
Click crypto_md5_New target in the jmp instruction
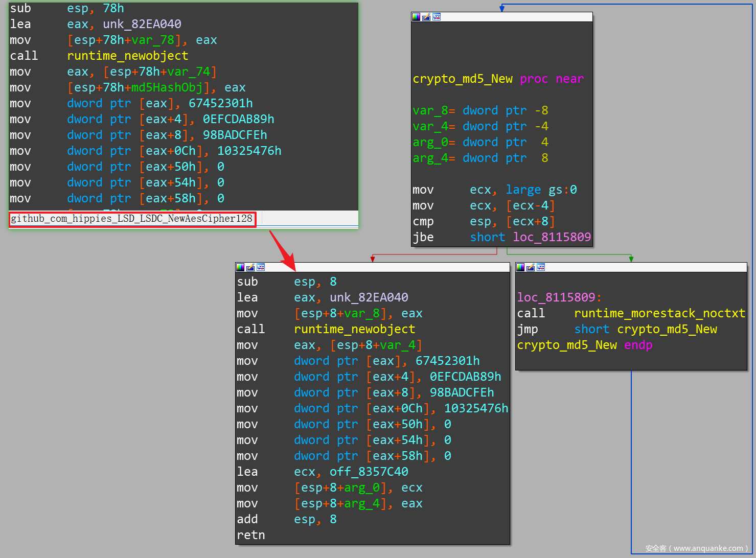667,329
